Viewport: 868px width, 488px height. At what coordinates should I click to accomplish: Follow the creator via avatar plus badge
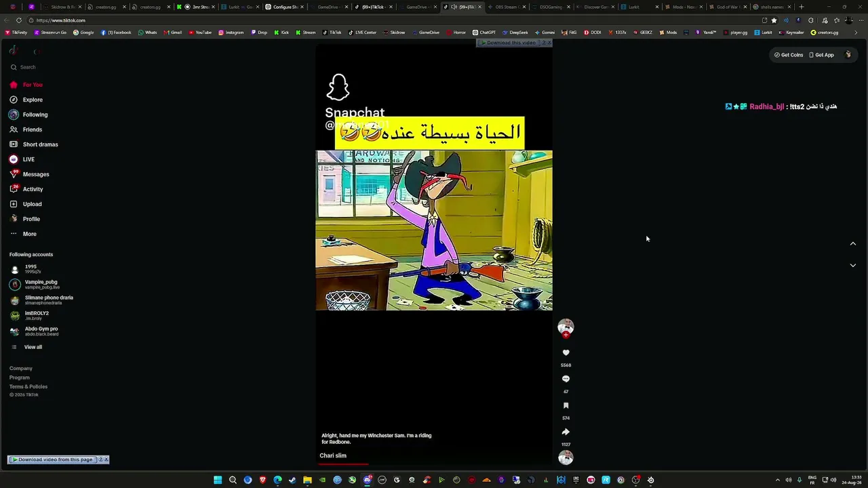pos(566,335)
